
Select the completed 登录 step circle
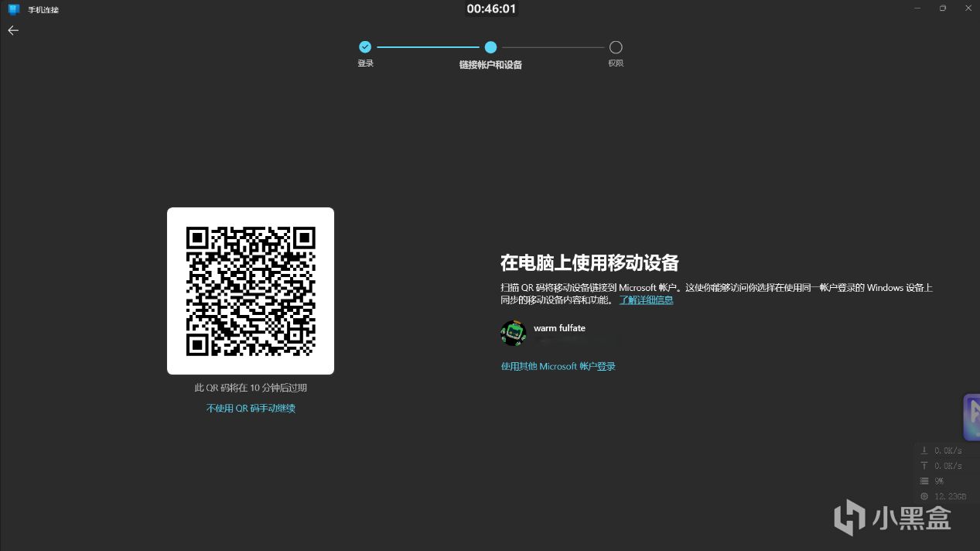[365, 47]
